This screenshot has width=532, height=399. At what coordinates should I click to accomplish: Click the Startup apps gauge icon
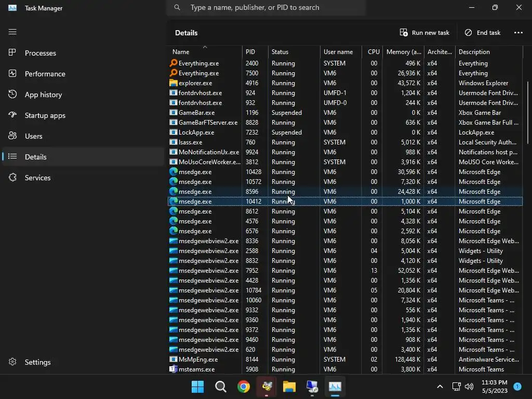12,115
